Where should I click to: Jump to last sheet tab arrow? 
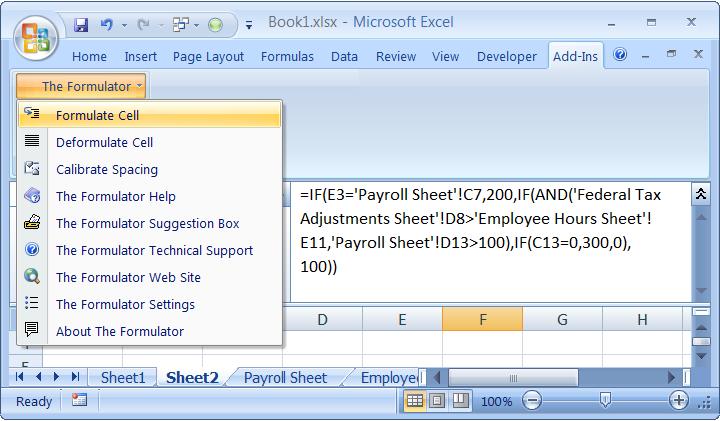coord(75,377)
